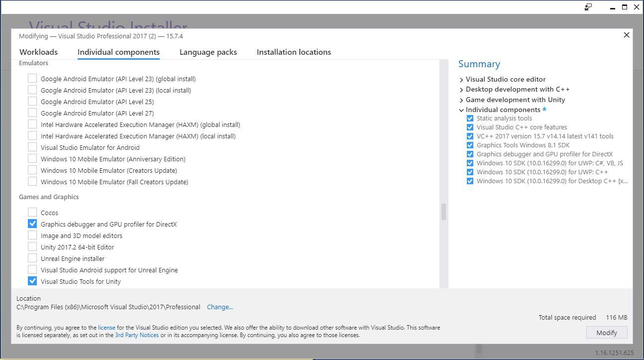
Task: Check Image and 3D model editors
Action: [x=32, y=235]
